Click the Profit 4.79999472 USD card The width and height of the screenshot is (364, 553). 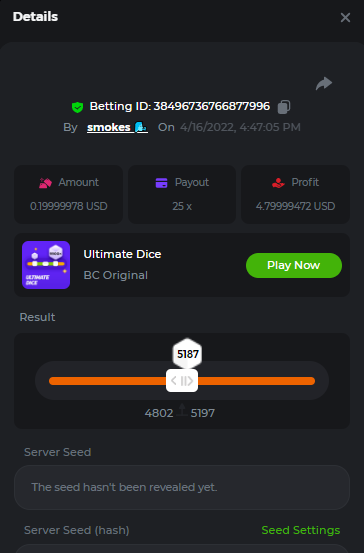pos(296,194)
